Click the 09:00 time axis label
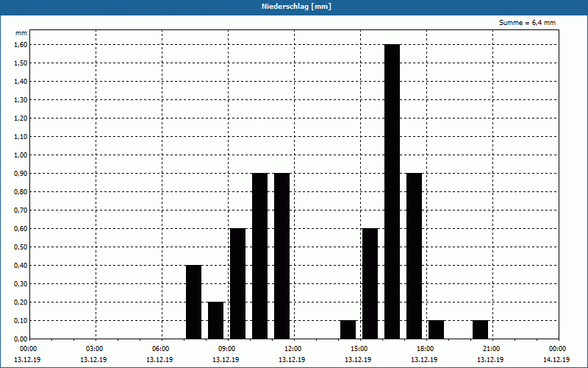Viewport: 588px width, 368px height. [227, 349]
